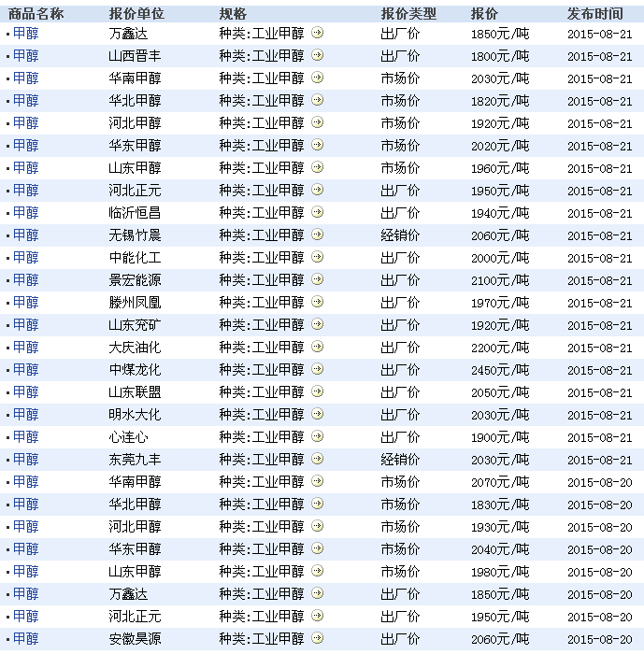Open the 甲醇 link in the 无锡竹晨 row
The width and height of the screenshot is (644, 654).
pos(26,235)
